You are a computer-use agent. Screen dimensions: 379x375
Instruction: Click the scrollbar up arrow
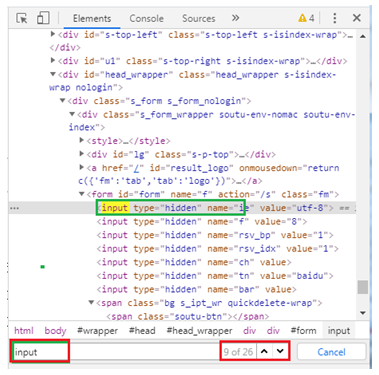(363, 36)
